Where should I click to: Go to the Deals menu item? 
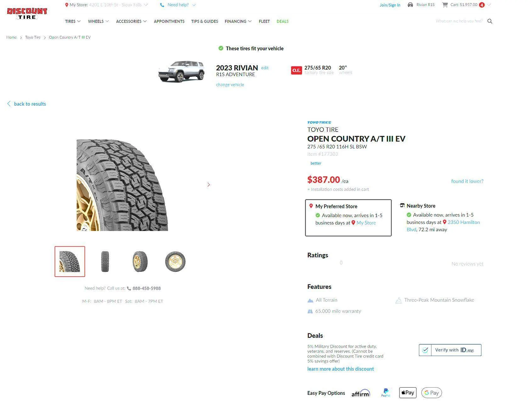[282, 21]
